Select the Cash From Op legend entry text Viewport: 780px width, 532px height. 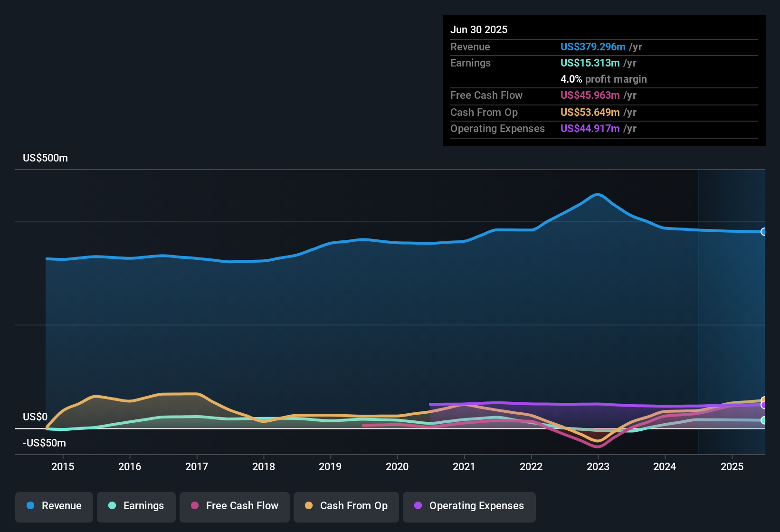tap(353, 506)
